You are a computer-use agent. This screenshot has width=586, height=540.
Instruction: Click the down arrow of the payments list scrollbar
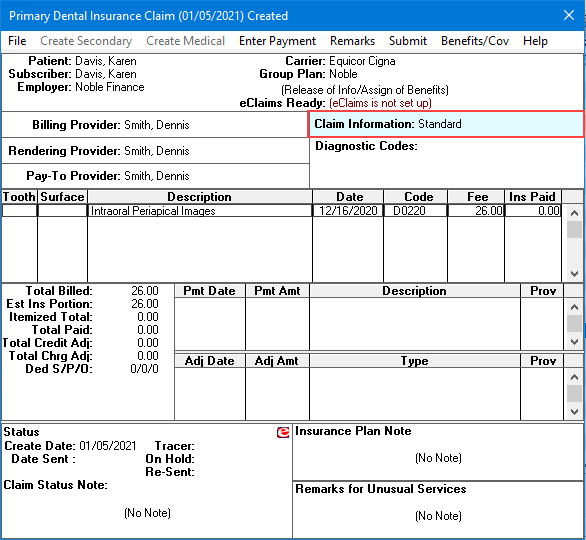click(x=574, y=342)
